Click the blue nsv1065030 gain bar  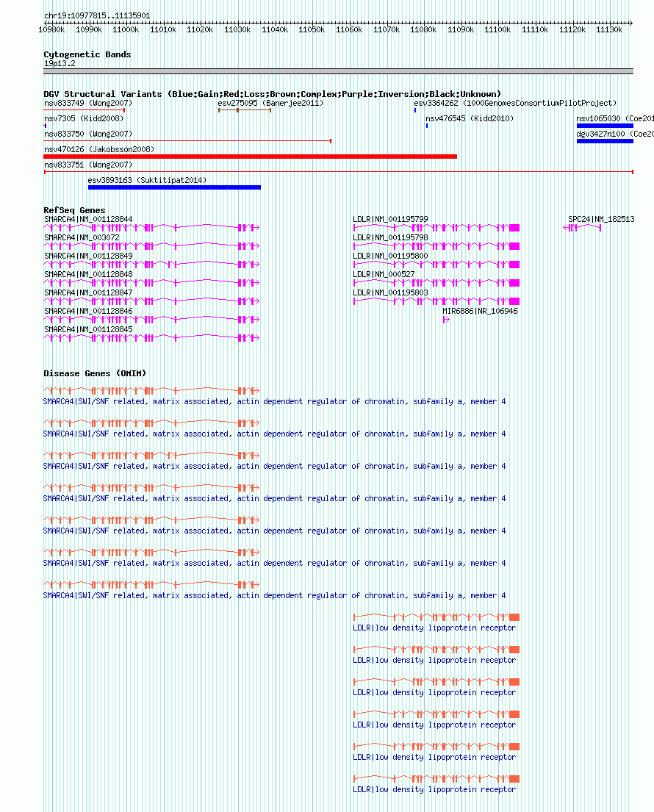tap(605, 126)
